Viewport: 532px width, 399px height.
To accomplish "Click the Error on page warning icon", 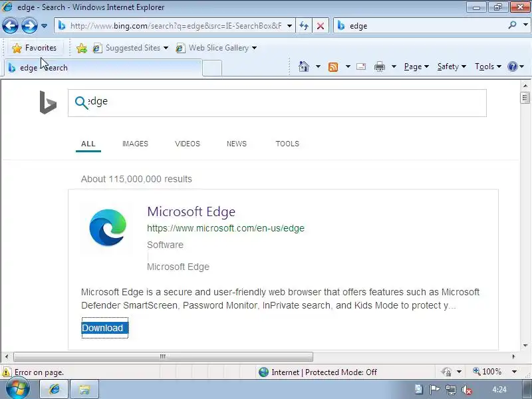I will [7, 372].
